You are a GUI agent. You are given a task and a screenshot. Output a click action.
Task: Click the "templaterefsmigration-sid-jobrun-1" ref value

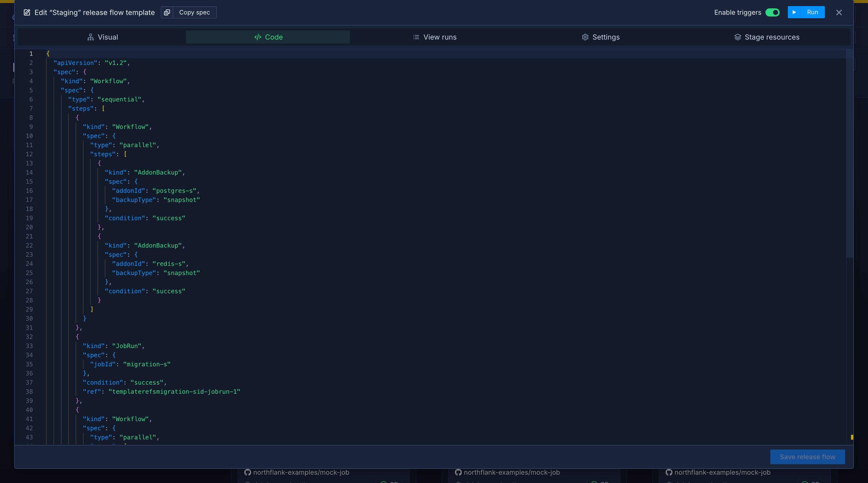tap(174, 391)
